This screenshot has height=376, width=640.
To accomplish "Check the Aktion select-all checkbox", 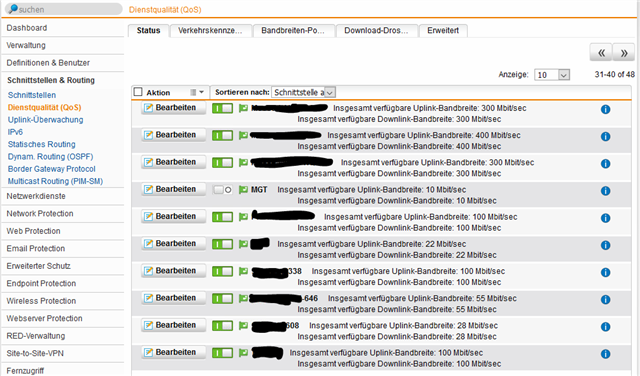I will pos(138,92).
